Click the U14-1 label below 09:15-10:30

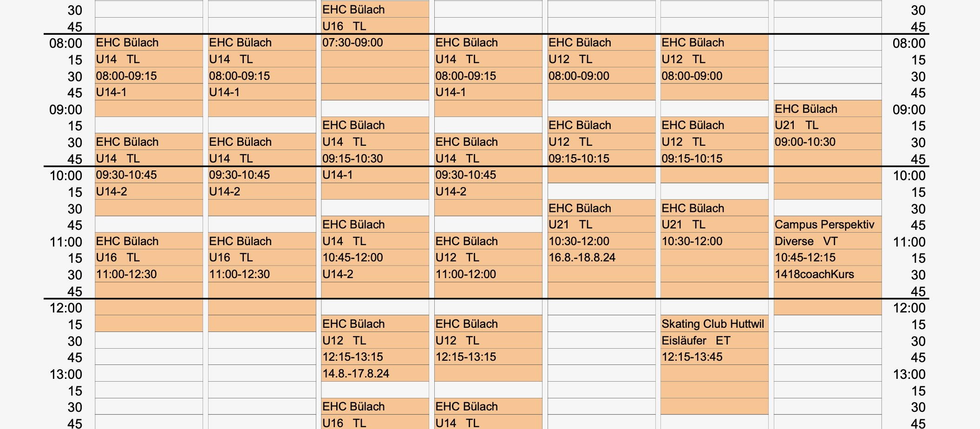tap(338, 175)
